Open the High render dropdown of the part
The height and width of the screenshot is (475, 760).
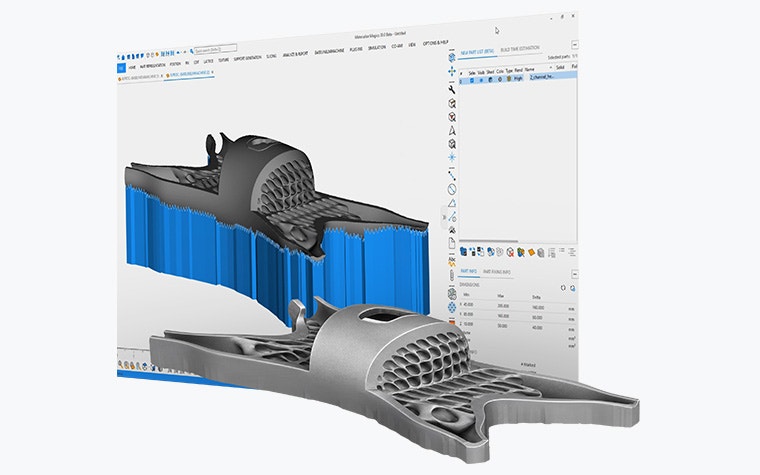[x=518, y=78]
